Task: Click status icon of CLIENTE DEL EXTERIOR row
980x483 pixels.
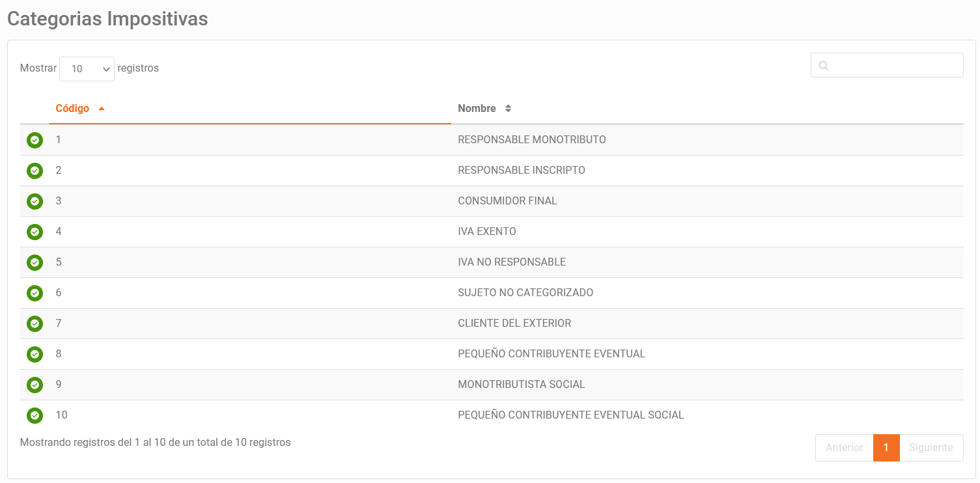Action: pyautogui.click(x=35, y=324)
